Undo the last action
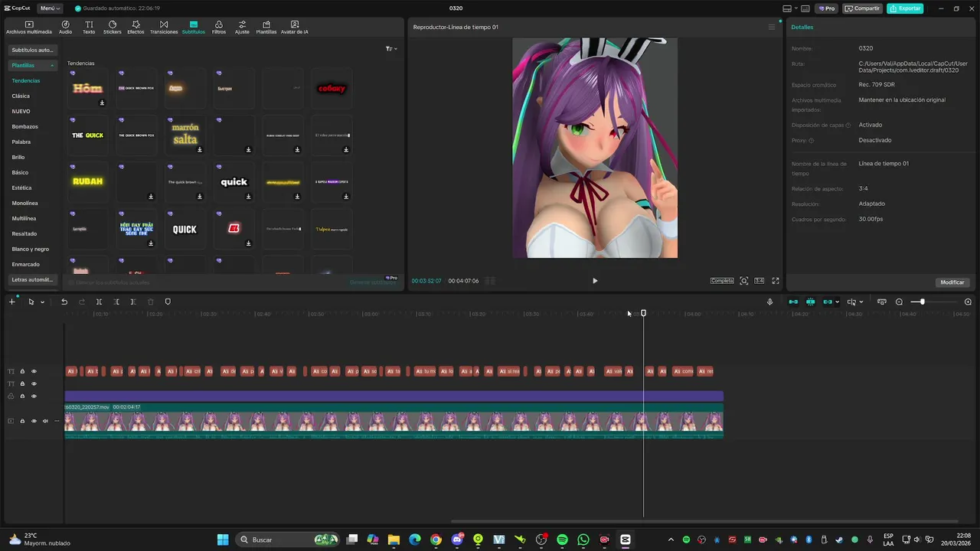 point(64,302)
